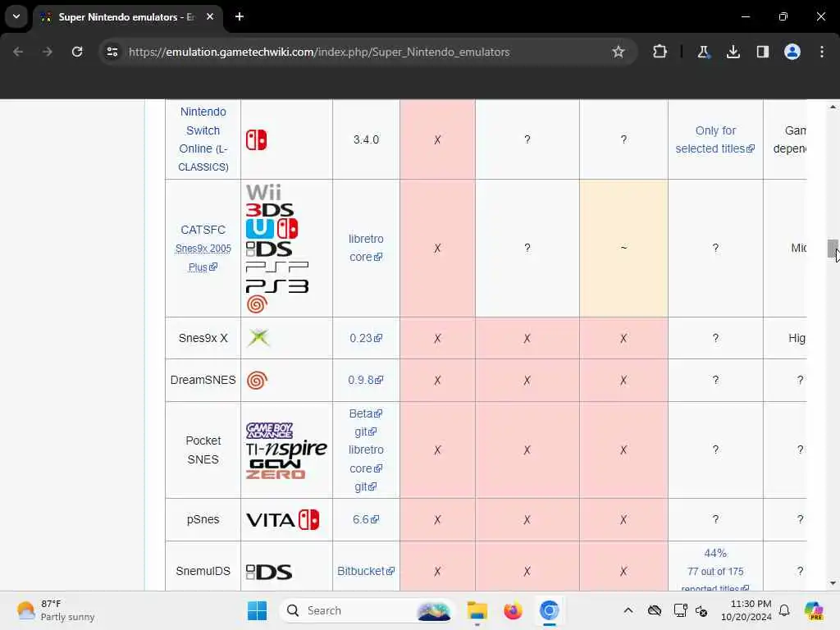Click the Switch icon in CATSFC row
Screen dimensions: 840x630
[288, 229]
